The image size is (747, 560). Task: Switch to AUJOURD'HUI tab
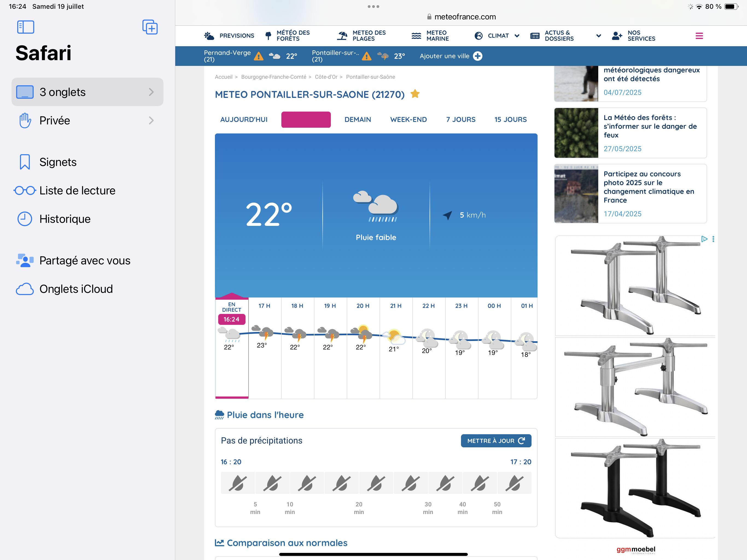click(x=244, y=119)
